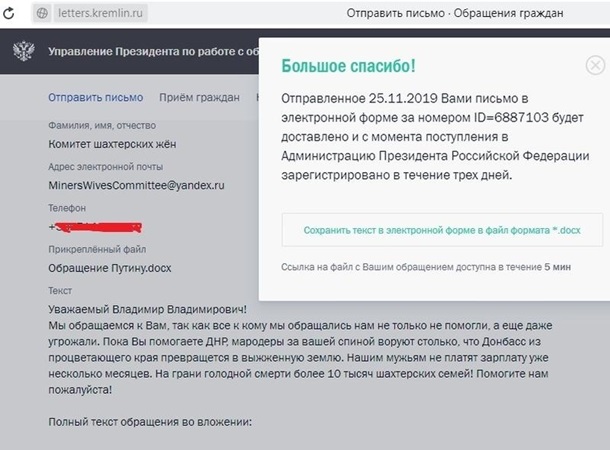Click the Russian coat of arms logo
The height and width of the screenshot is (450, 610).
point(21,54)
